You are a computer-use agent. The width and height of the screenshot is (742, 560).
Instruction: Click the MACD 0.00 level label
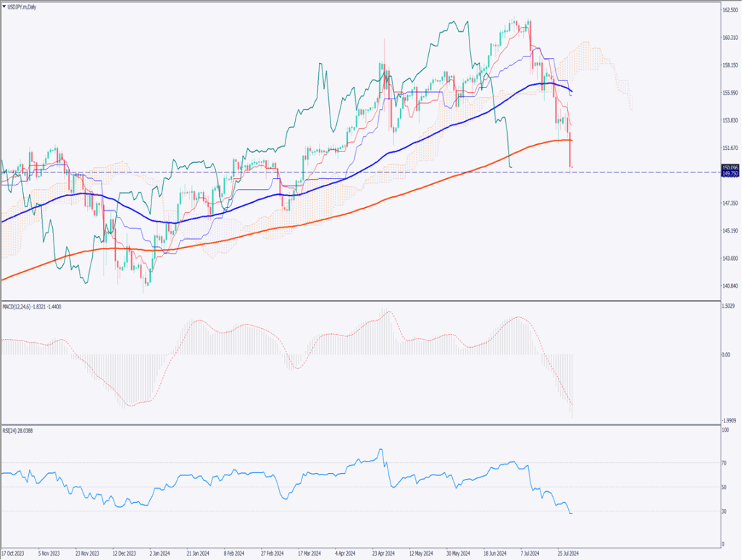click(727, 355)
